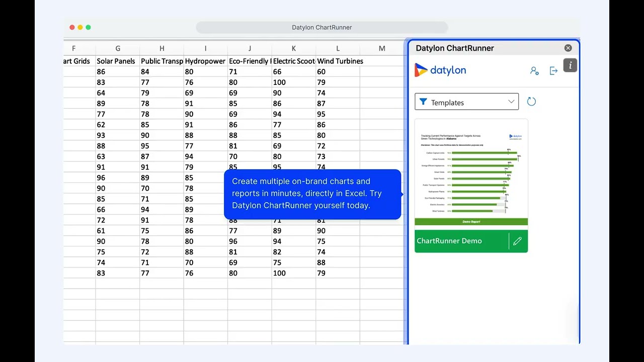Click the funnel filter icon
This screenshot has width=644, height=362.
click(423, 102)
